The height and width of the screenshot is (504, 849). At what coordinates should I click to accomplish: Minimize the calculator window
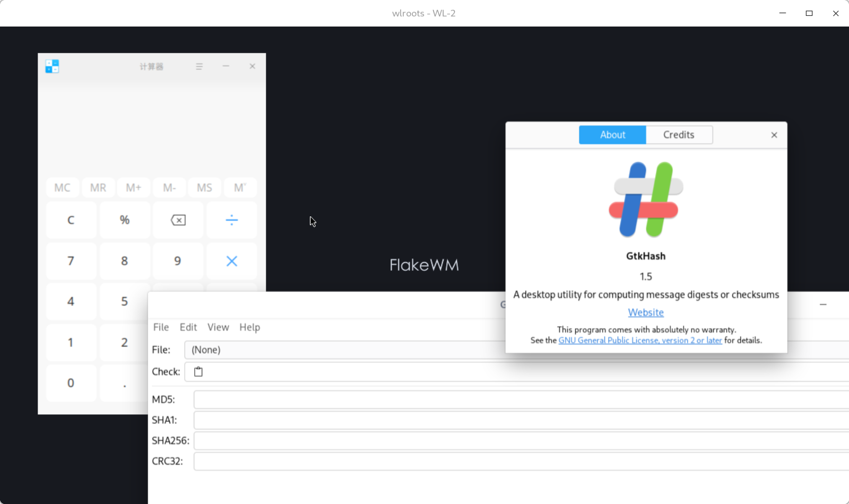pyautogui.click(x=226, y=66)
